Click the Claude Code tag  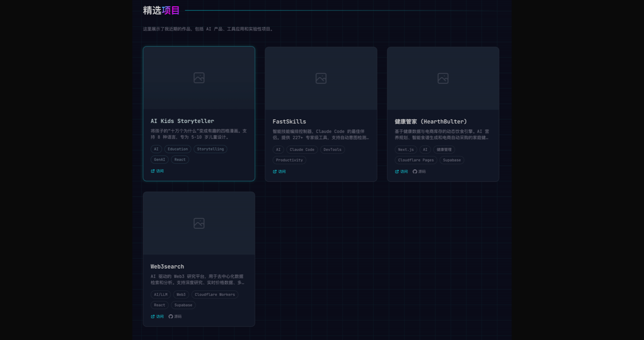click(x=302, y=150)
